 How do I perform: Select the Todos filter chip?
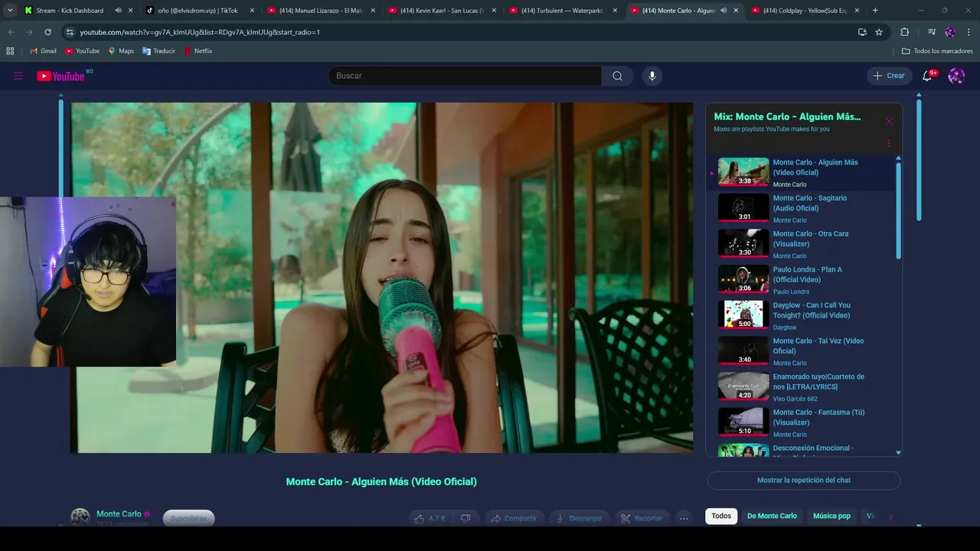(721, 516)
